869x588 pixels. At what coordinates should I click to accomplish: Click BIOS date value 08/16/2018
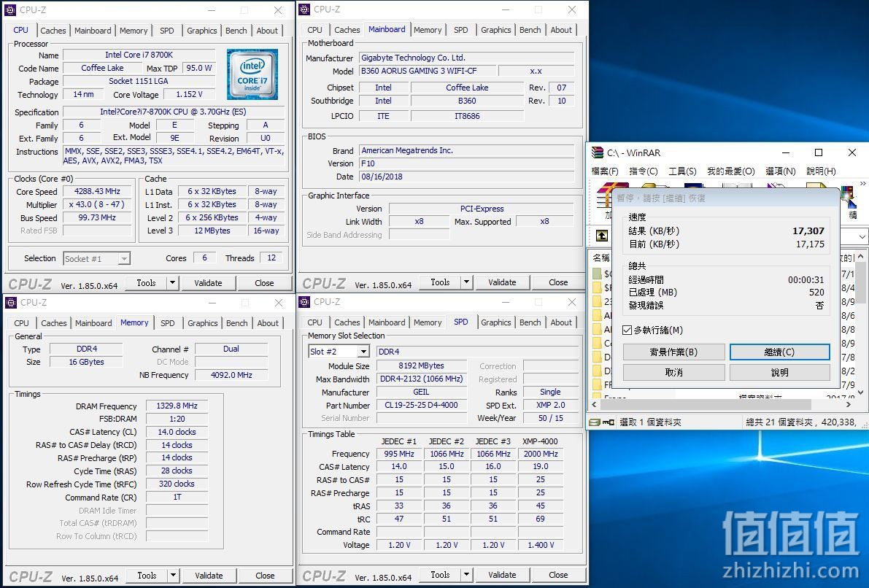pyautogui.click(x=467, y=177)
